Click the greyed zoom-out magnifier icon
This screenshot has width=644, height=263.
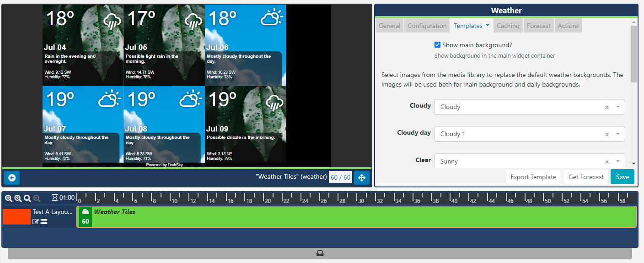(37, 198)
